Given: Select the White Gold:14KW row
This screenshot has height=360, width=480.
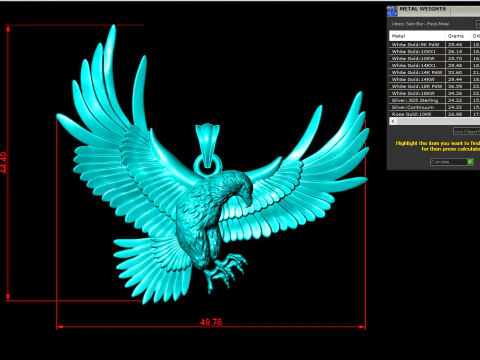Looking at the screenshot, I should click(x=435, y=79).
